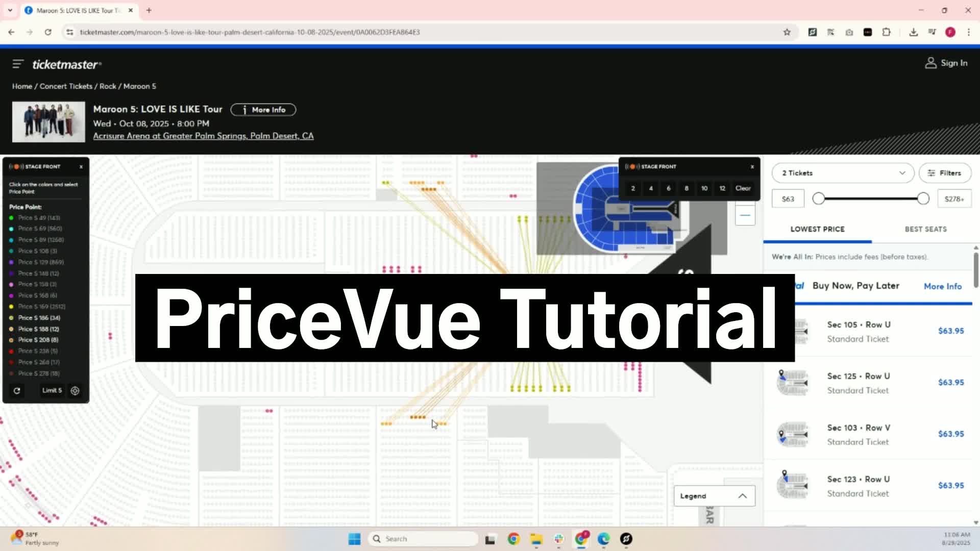Click Clear in Stage Front panel

pyautogui.click(x=743, y=188)
